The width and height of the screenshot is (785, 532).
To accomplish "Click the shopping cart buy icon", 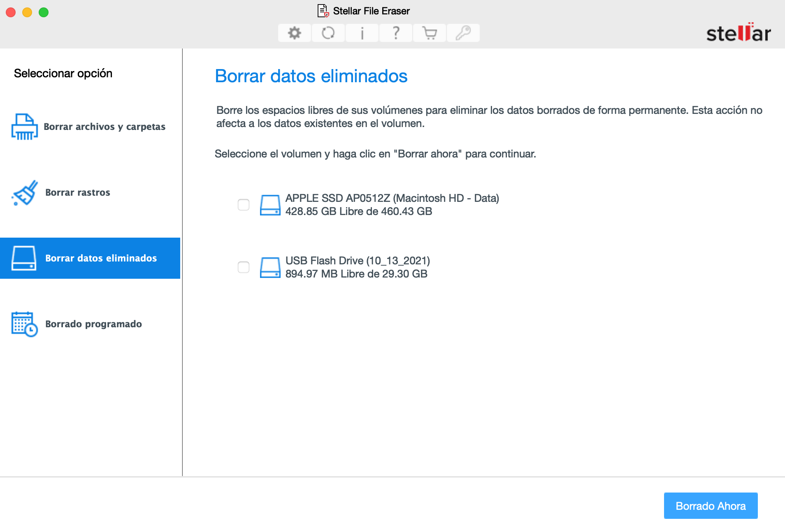I will (430, 33).
